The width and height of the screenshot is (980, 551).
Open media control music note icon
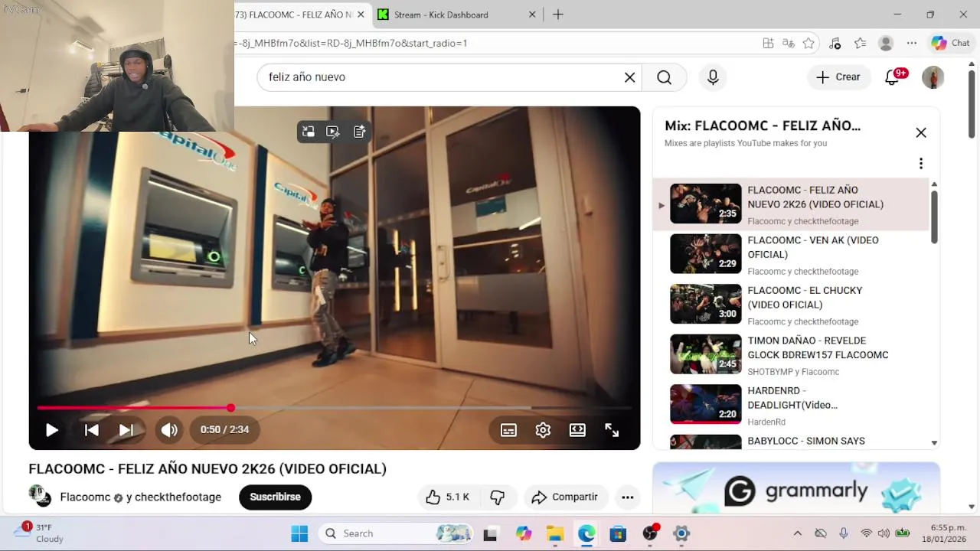tap(835, 44)
